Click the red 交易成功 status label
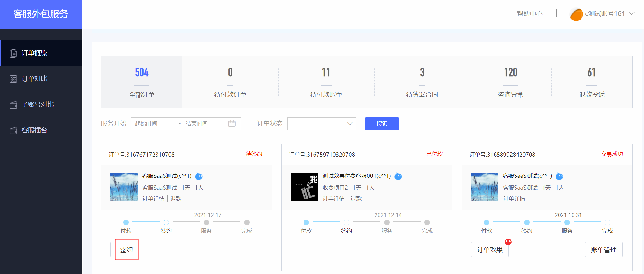 click(612, 154)
